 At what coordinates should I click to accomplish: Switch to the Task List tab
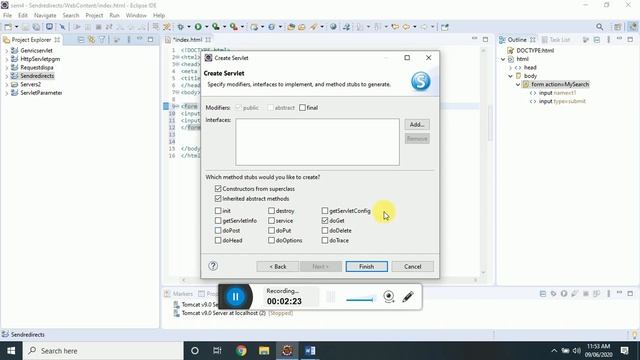[555, 40]
